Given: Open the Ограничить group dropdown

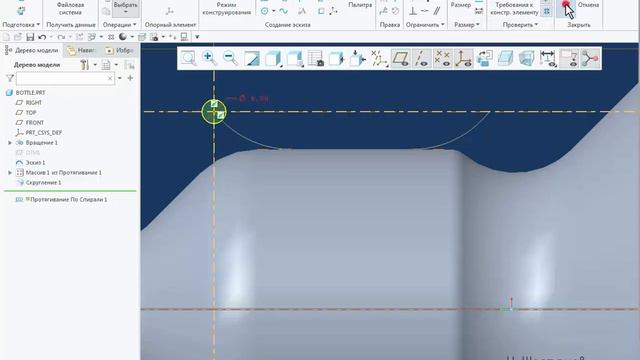Looking at the screenshot, I should pos(425,25).
